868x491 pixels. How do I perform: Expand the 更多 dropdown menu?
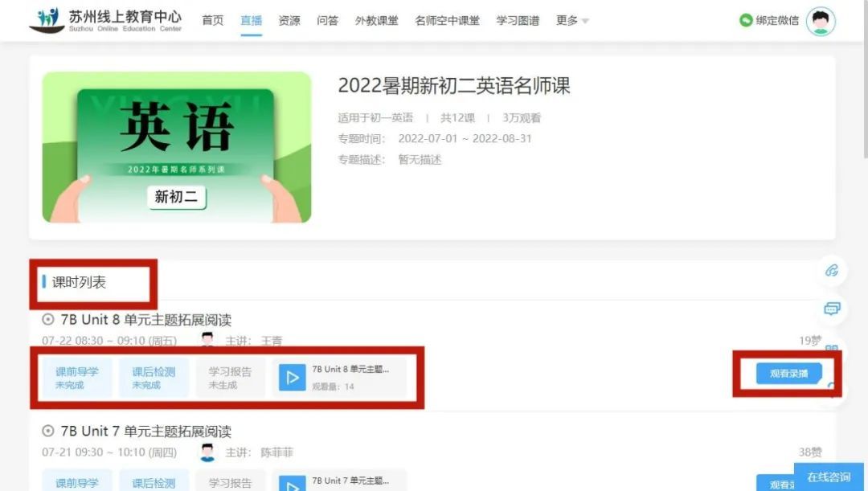572,21
